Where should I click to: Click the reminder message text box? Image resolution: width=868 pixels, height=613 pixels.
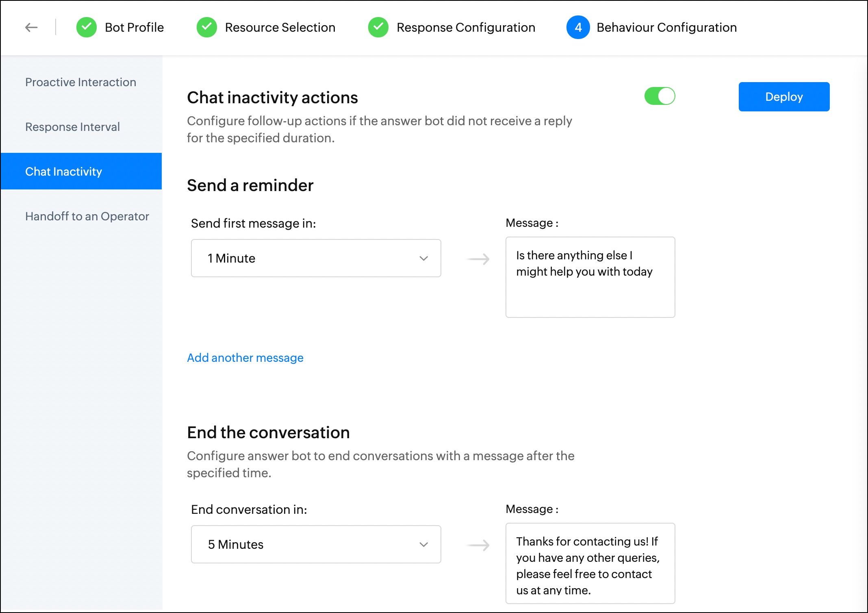590,277
